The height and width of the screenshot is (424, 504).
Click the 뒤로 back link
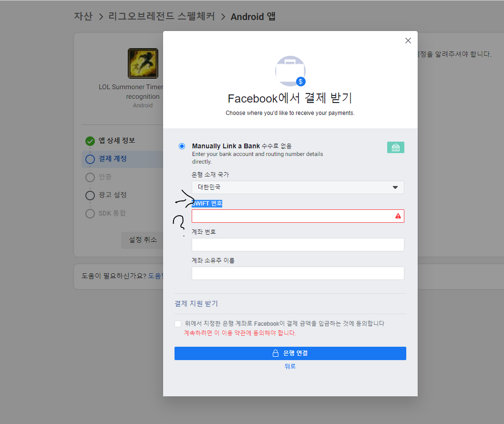(x=290, y=366)
